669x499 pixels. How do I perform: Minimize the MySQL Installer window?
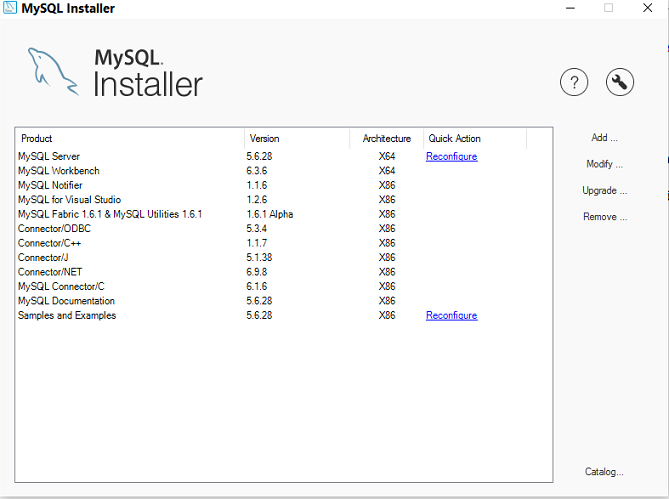click(x=570, y=8)
